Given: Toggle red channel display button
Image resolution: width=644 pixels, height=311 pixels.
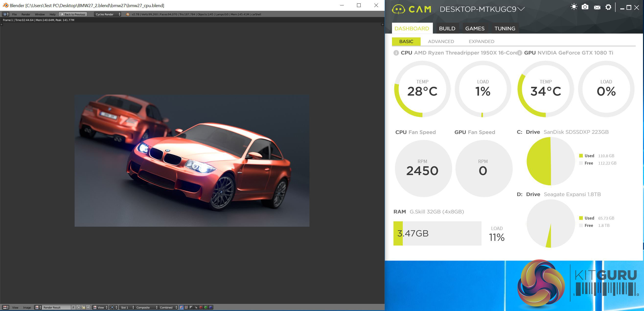Looking at the screenshot, I should tap(201, 307).
